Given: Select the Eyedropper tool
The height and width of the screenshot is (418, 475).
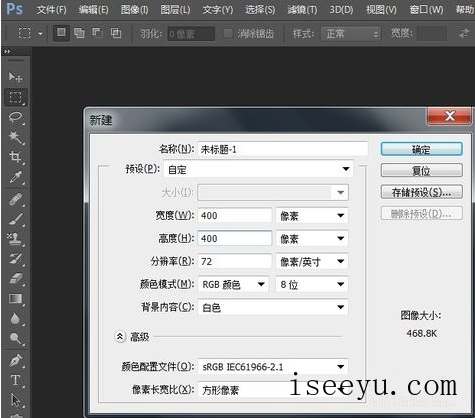Looking at the screenshot, I should point(15,177).
